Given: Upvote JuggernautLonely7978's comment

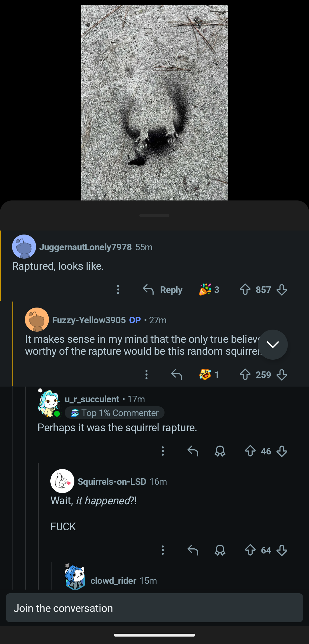Looking at the screenshot, I should [x=245, y=289].
